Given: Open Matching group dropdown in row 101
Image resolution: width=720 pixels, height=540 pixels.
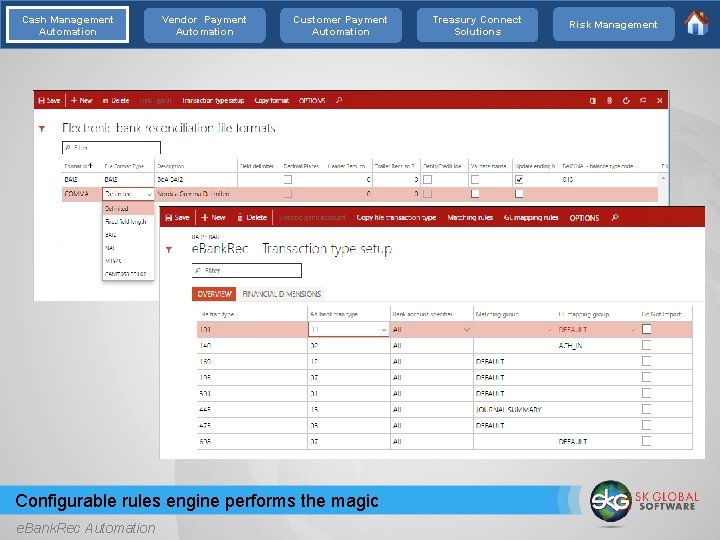Looking at the screenshot, I should pyautogui.click(x=550, y=330).
